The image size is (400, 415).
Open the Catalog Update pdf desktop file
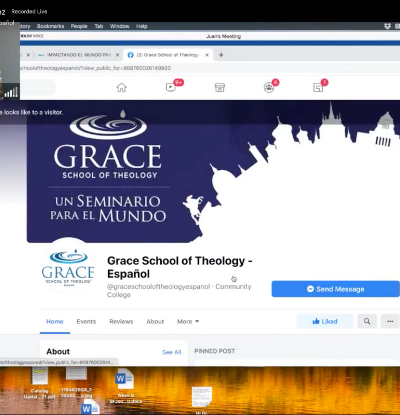(x=40, y=383)
